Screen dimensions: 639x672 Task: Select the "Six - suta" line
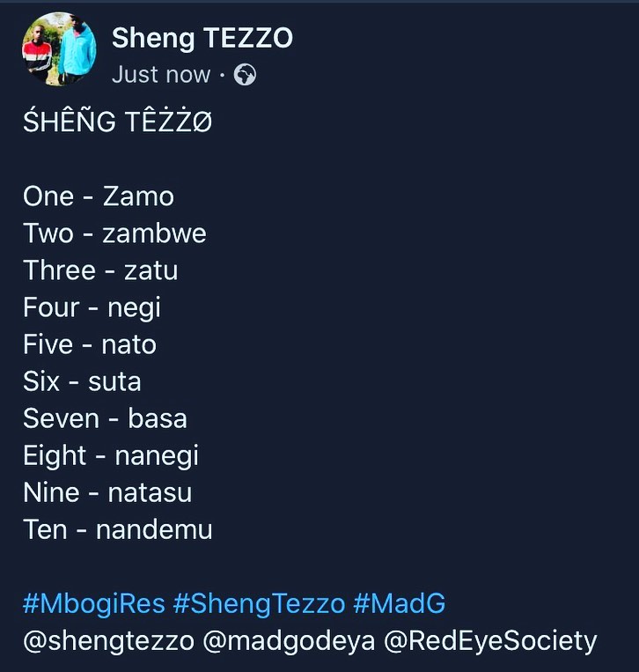click(x=82, y=381)
